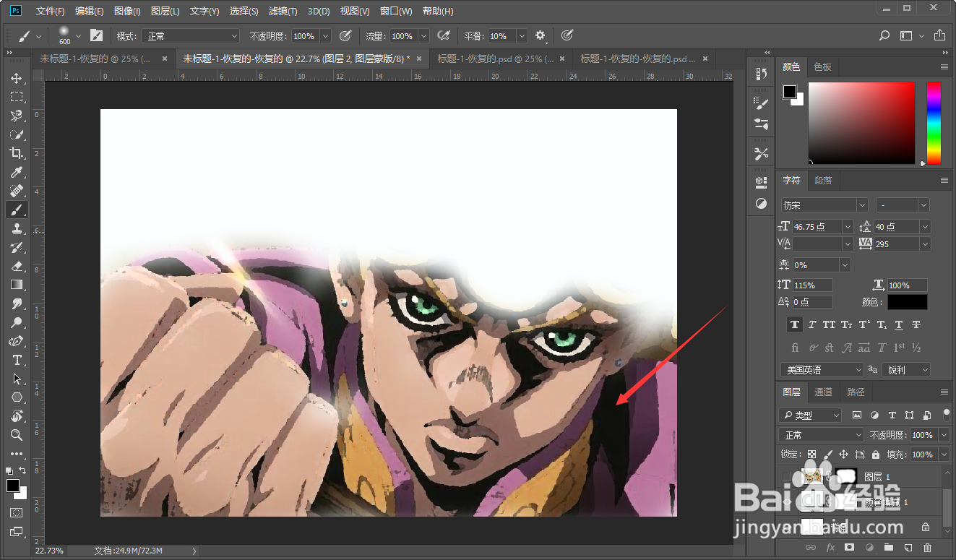Select the Path Selection tool

coord(16,379)
